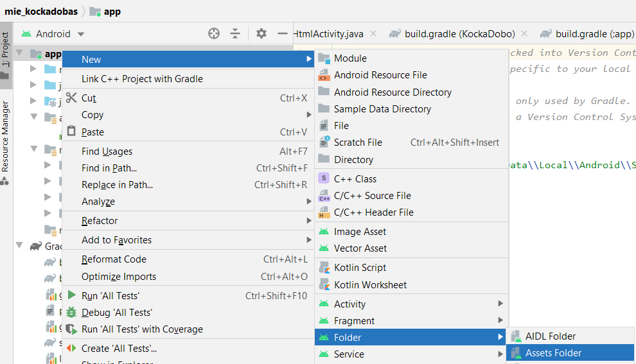Select Android Resource File
This screenshot has height=364, width=636.
point(411,75)
